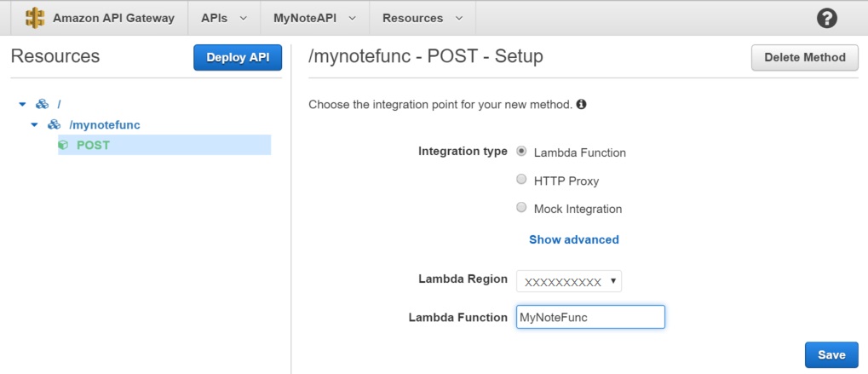Collapse the root / tree arrow
Image resolution: width=868 pixels, height=374 pixels.
click(x=23, y=104)
